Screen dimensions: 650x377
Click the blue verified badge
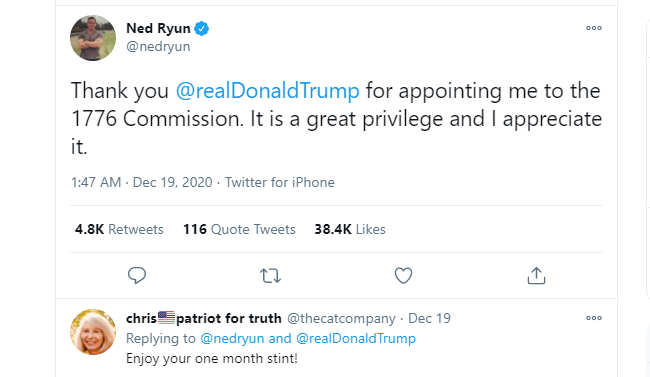click(x=202, y=28)
